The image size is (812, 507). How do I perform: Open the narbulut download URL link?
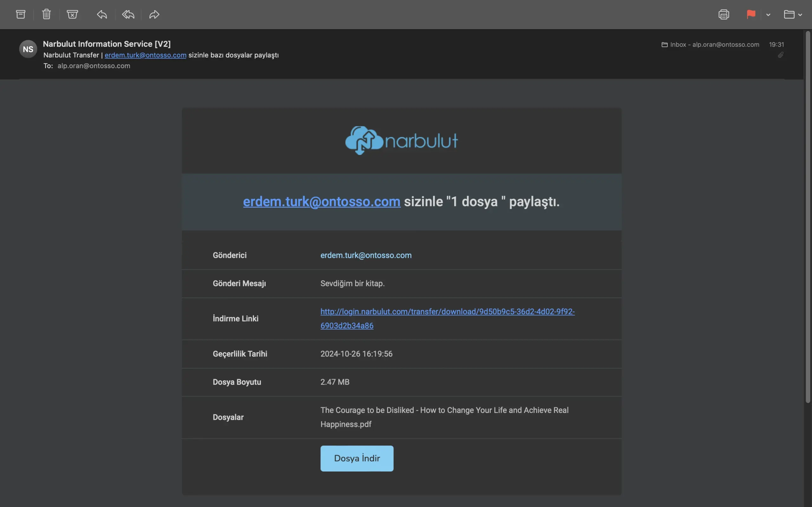click(x=447, y=311)
